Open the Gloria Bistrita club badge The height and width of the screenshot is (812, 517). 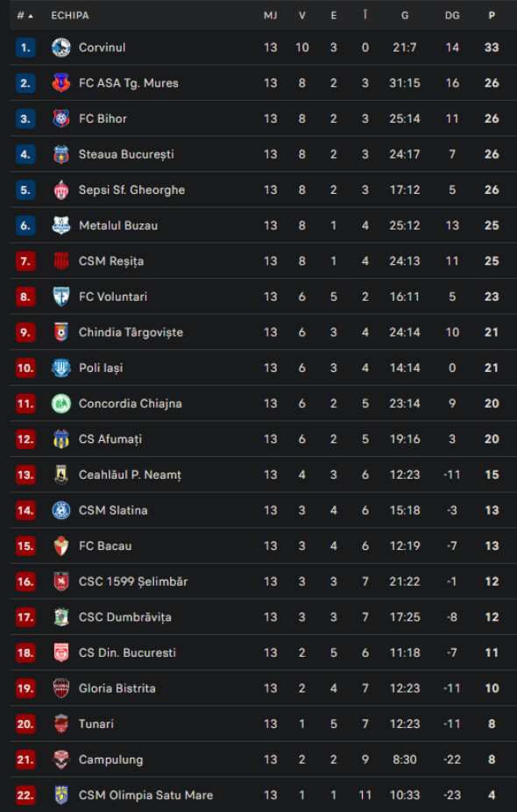[60, 687]
